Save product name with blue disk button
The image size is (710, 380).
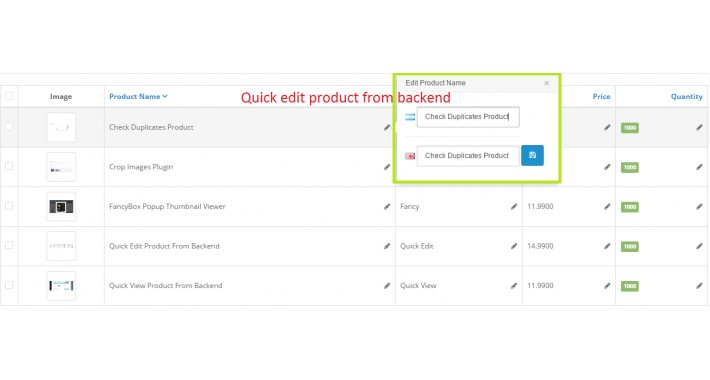pos(532,155)
